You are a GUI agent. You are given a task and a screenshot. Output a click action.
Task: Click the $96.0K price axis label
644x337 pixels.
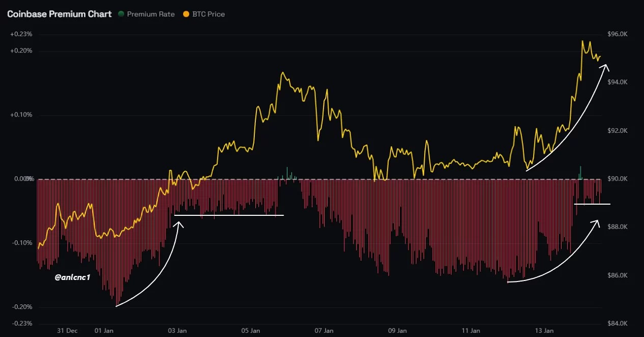(618, 34)
